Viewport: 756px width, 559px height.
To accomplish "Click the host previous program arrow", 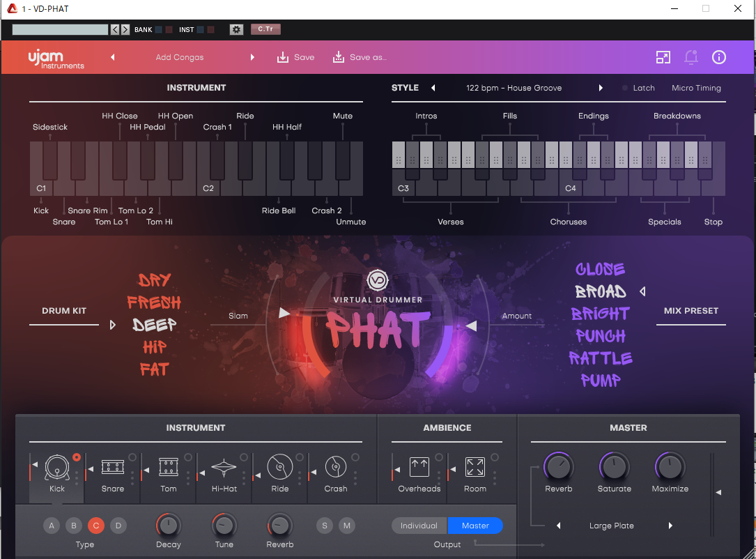I will tap(115, 29).
